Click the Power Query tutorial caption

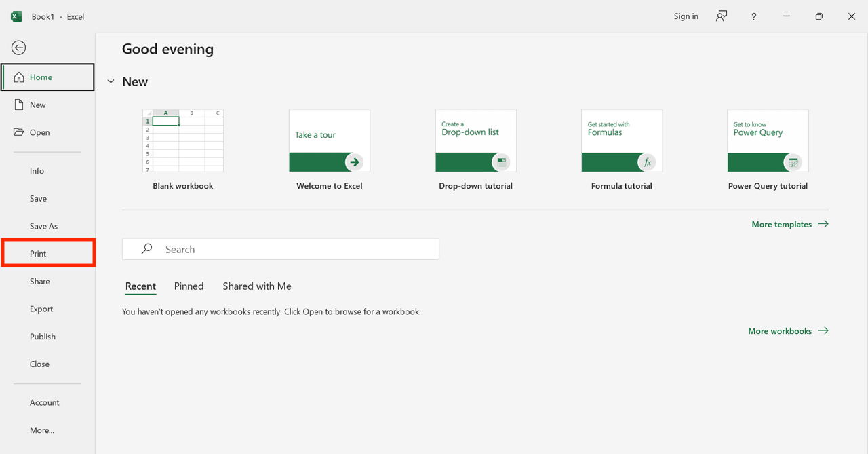pos(768,186)
